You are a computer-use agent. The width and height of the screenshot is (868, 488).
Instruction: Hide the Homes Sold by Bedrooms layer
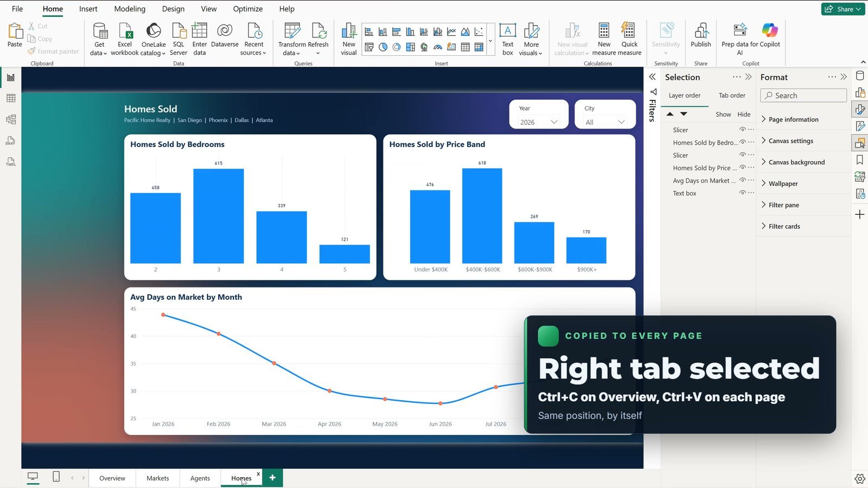(742, 143)
